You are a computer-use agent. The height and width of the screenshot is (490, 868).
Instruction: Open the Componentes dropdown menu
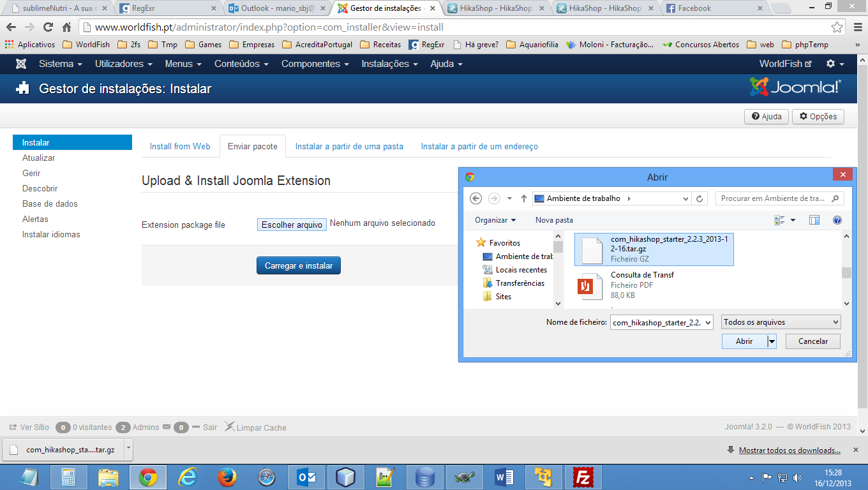(x=315, y=64)
